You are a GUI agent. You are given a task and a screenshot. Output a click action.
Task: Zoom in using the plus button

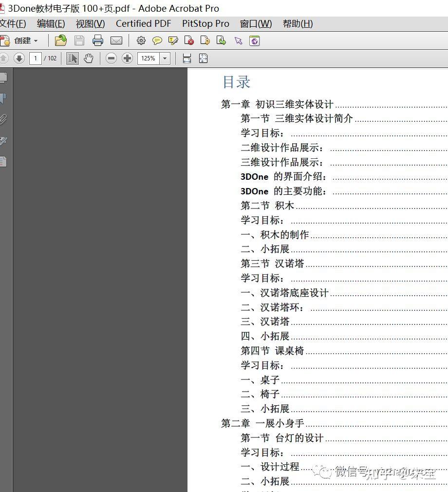(x=127, y=58)
